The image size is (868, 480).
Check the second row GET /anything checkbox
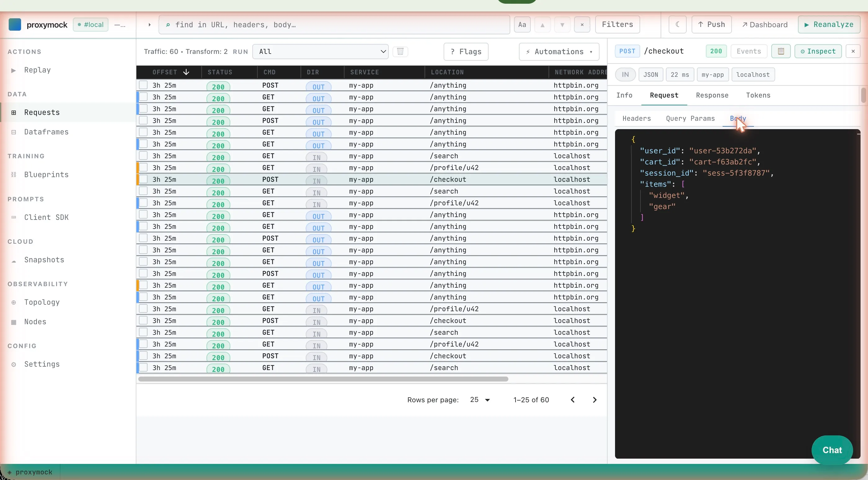(143, 97)
